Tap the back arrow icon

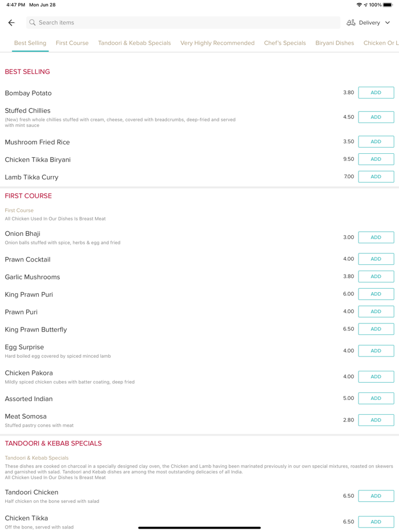11,23
